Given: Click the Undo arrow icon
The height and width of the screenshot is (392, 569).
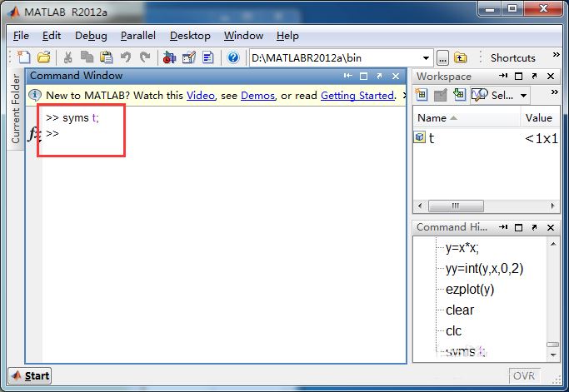Looking at the screenshot, I should tap(126, 57).
